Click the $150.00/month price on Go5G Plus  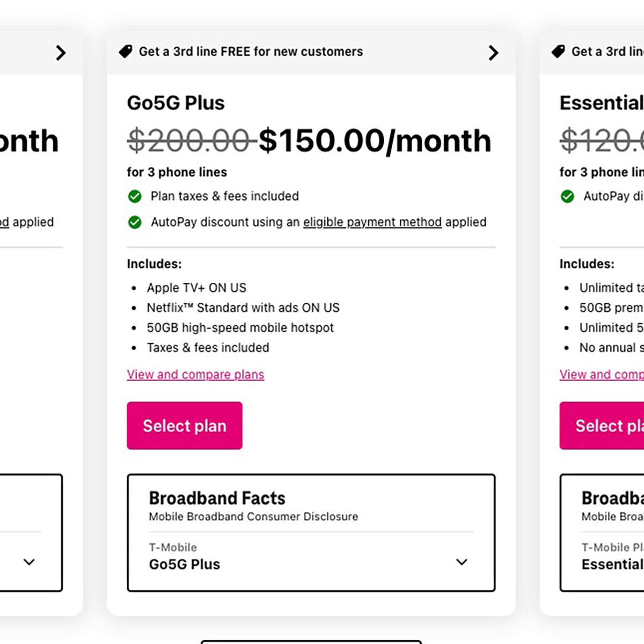click(x=375, y=141)
